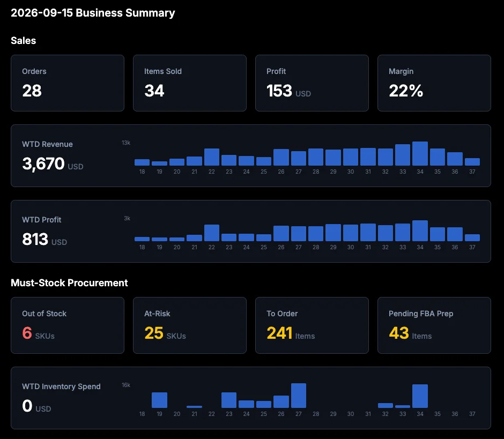Select week 36 bar in WTD Profit chart
Screen dimensions: 504x439
click(455, 234)
